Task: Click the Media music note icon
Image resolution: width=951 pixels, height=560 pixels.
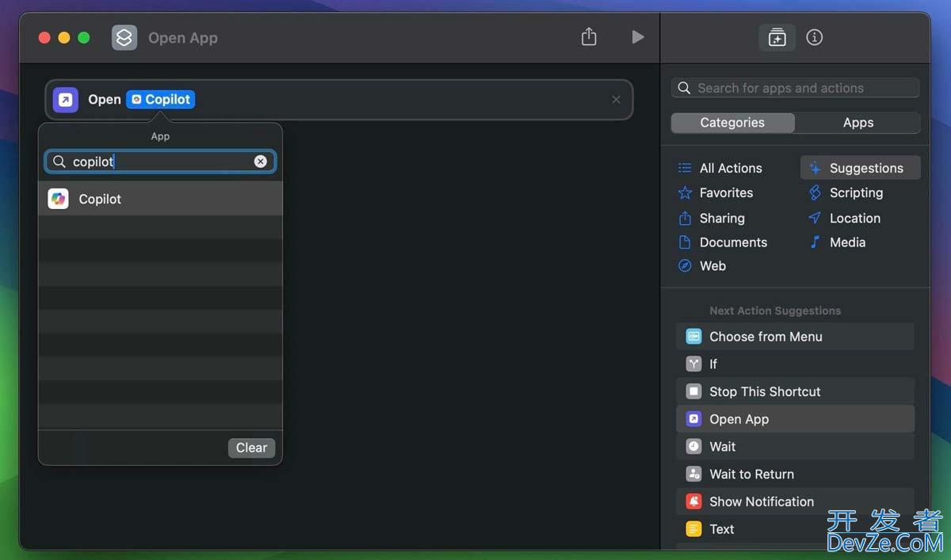Action: coord(815,242)
